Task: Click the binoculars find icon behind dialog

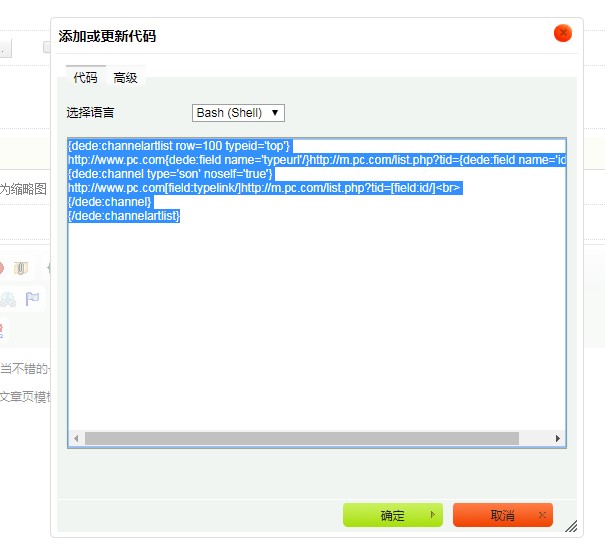Action: click(x=8, y=298)
